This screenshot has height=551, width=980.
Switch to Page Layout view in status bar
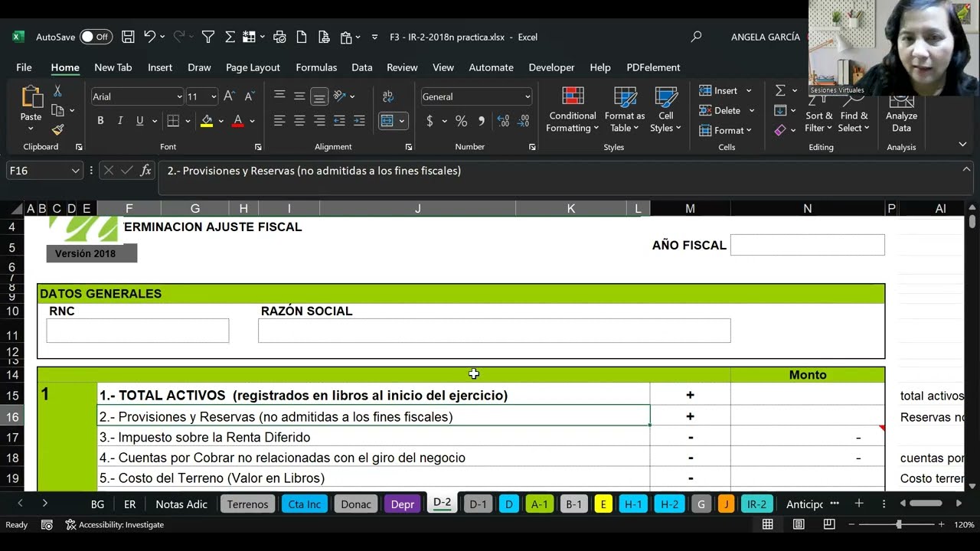pos(799,524)
